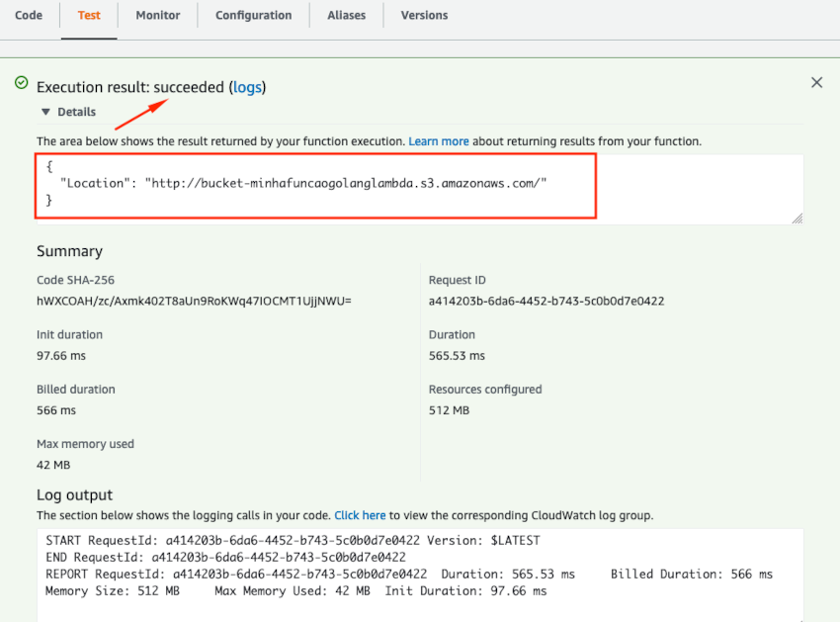Viewport: 840px width, 622px height.
Task: Open the logs link next to succeeded
Action: click(247, 87)
